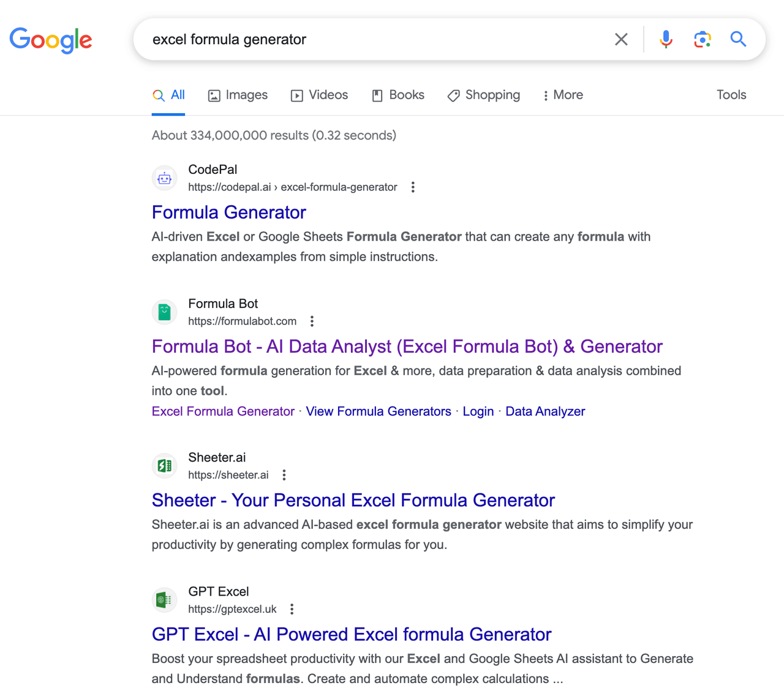Open Google Lens image search icon

(702, 39)
